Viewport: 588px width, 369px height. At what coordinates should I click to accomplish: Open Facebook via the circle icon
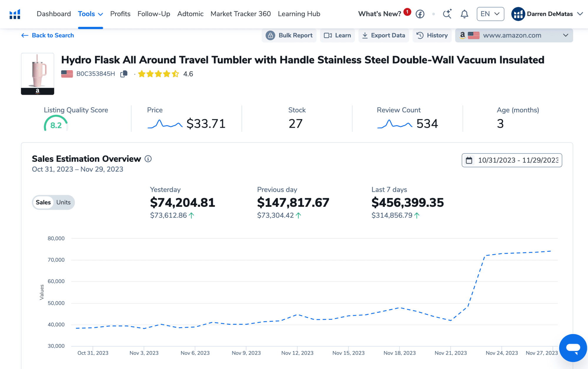click(420, 14)
